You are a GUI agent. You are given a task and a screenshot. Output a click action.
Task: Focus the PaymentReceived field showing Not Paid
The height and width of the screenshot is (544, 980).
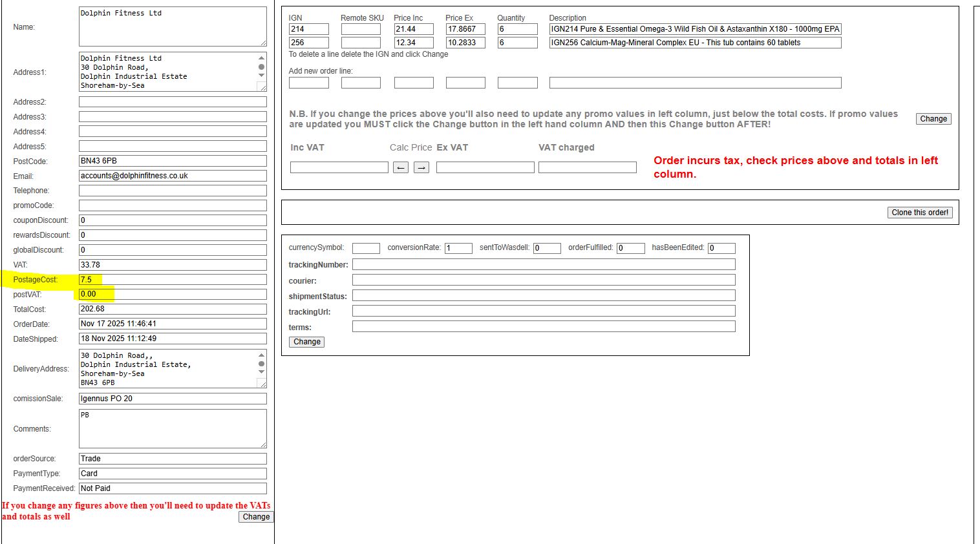click(173, 488)
